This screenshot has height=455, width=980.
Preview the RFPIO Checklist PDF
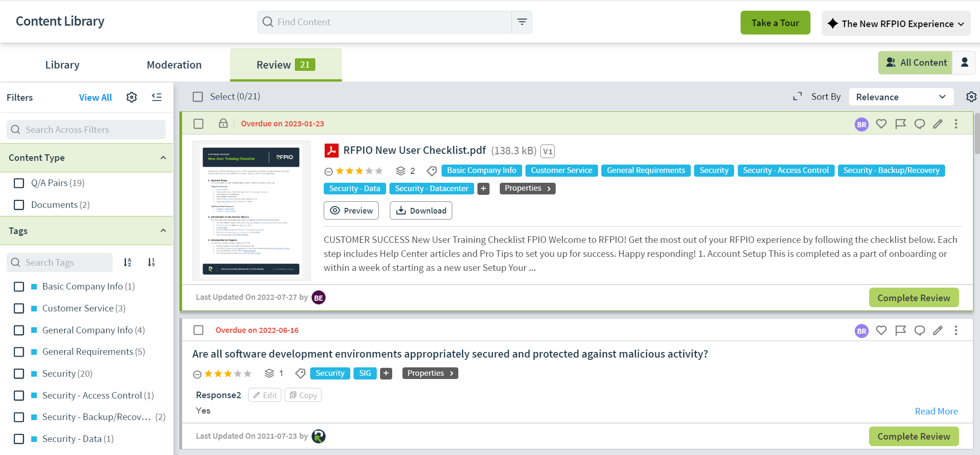(x=351, y=211)
